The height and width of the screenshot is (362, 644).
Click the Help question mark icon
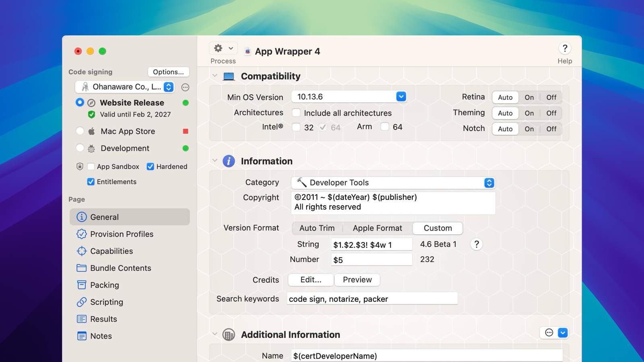pyautogui.click(x=565, y=49)
